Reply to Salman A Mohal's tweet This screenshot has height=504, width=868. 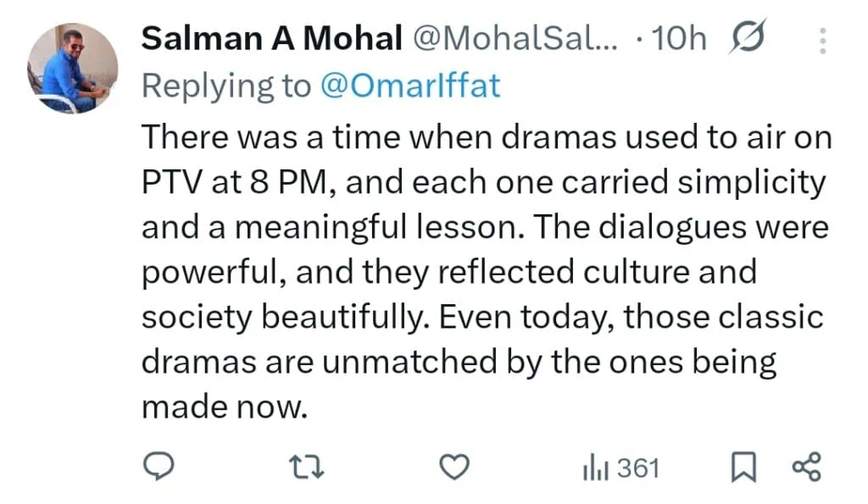pos(158,467)
